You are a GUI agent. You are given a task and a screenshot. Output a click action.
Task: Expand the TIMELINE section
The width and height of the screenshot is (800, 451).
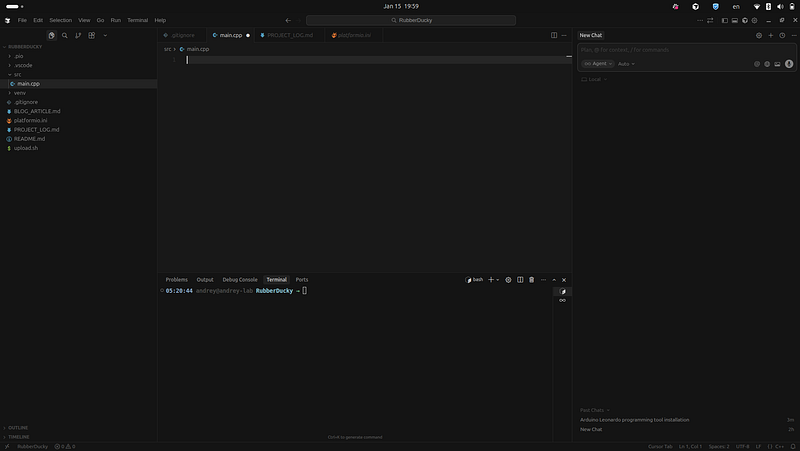[x=18, y=437]
